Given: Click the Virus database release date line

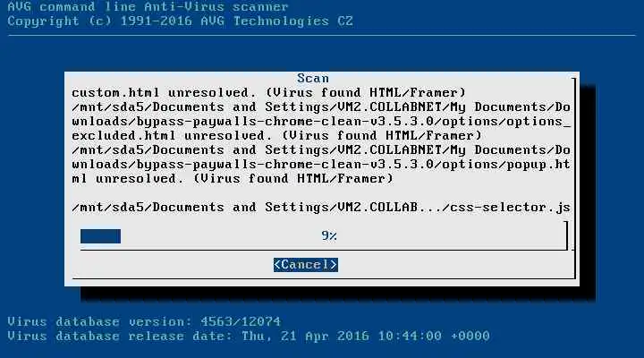Looking at the screenshot, I should pyautogui.click(x=249, y=336).
